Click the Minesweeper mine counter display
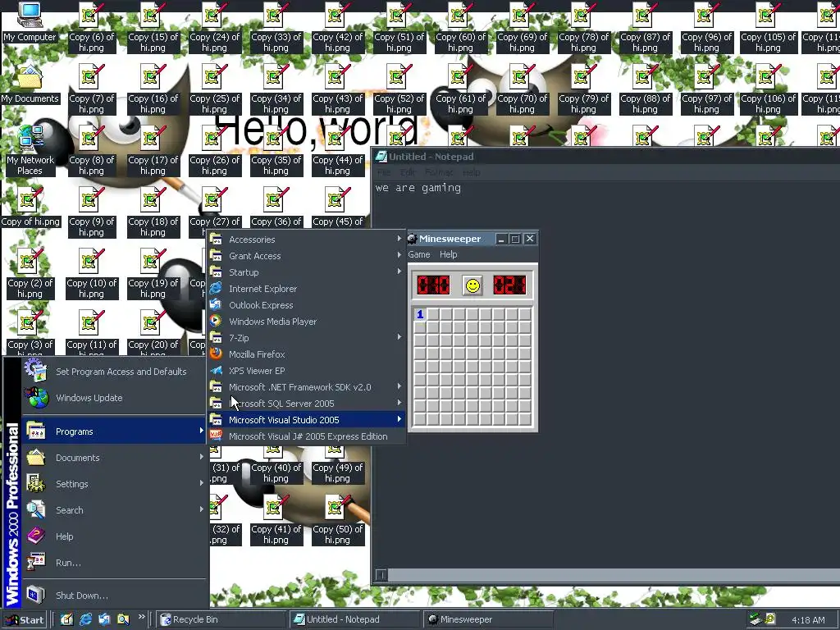The image size is (840, 630). pyautogui.click(x=433, y=285)
